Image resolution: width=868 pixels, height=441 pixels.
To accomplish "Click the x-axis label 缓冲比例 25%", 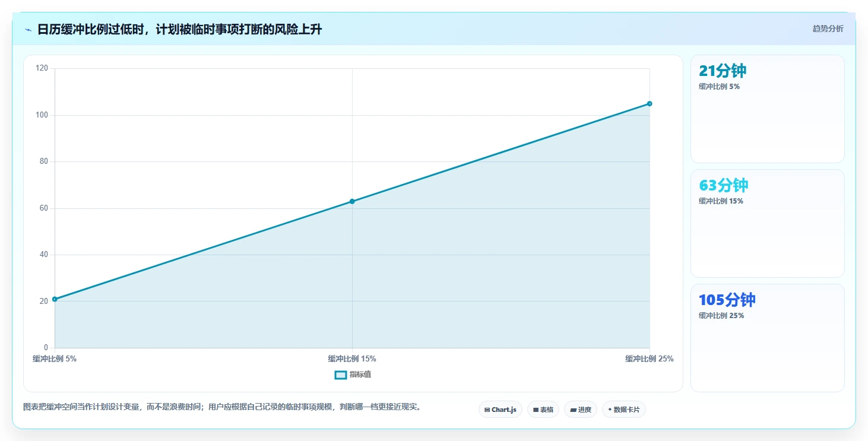I will pyautogui.click(x=650, y=358).
